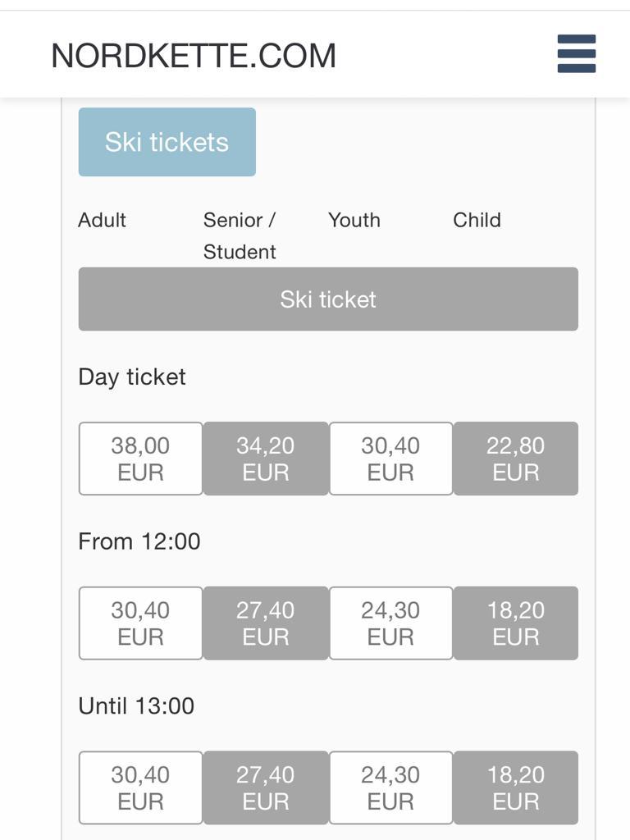630x840 pixels.
Task: Select the 30,40 EUR youth day ticket
Action: (x=390, y=459)
